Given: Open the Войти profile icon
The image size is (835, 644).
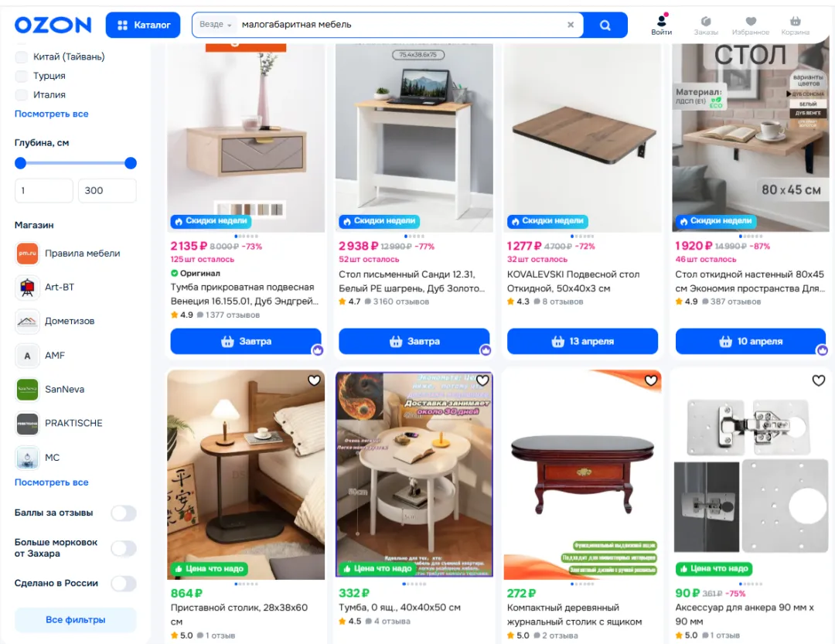Looking at the screenshot, I should 661,25.
